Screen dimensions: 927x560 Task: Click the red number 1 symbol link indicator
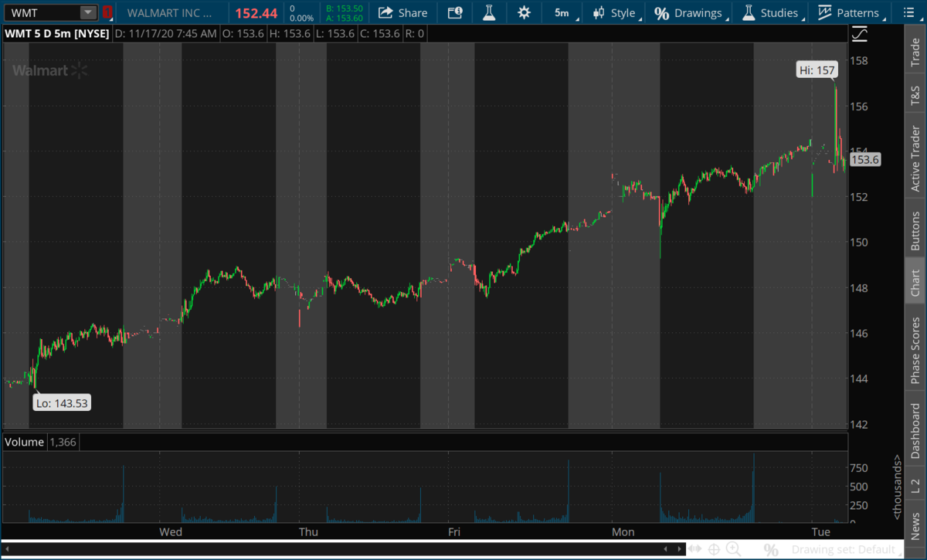point(107,12)
